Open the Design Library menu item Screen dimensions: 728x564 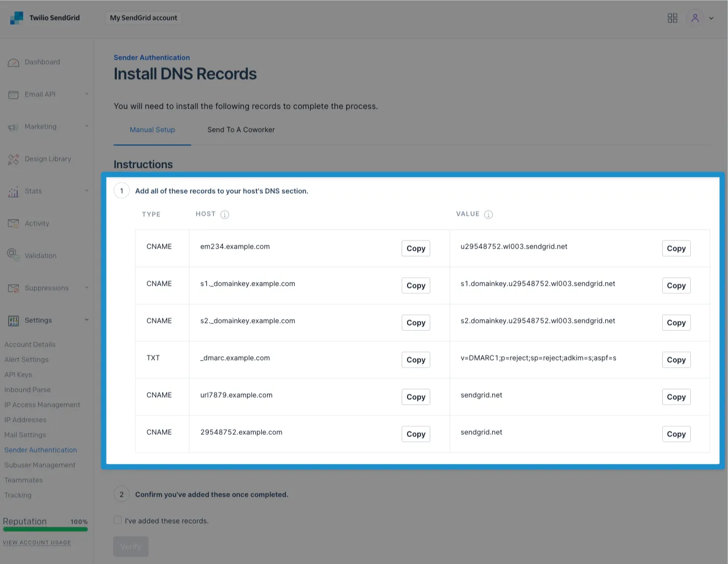click(48, 159)
